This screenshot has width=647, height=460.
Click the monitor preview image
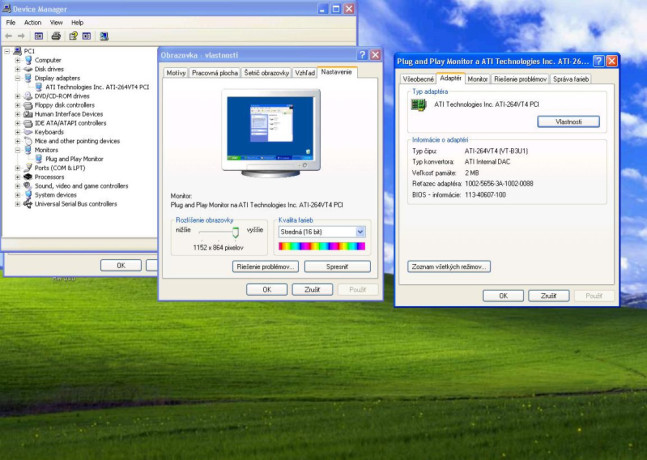[271, 133]
